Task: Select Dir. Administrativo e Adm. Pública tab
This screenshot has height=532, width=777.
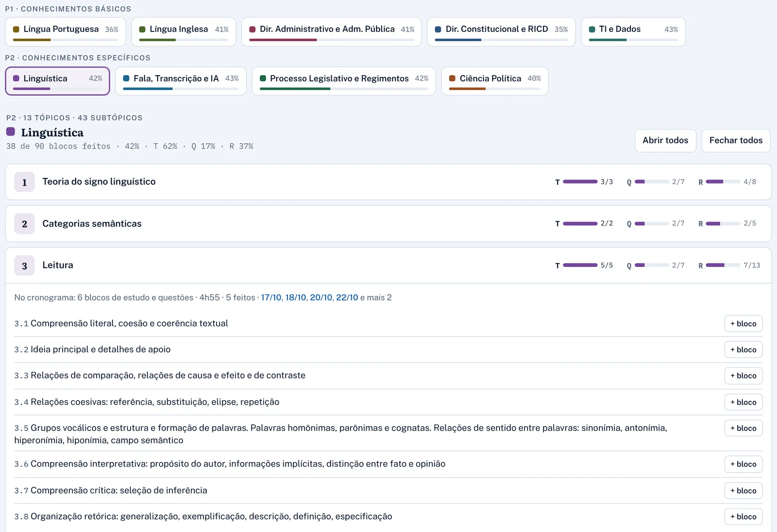Action: click(x=332, y=32)
